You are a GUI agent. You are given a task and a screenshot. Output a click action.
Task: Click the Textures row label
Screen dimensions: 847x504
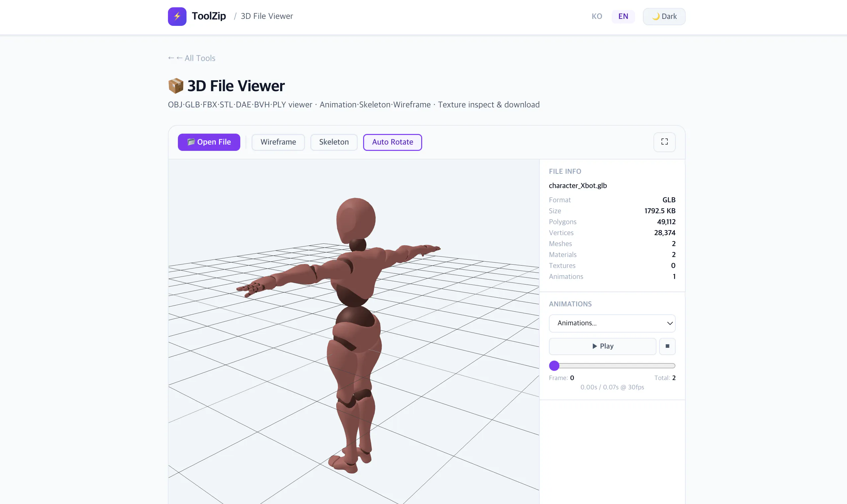click(x=562, y=266)
